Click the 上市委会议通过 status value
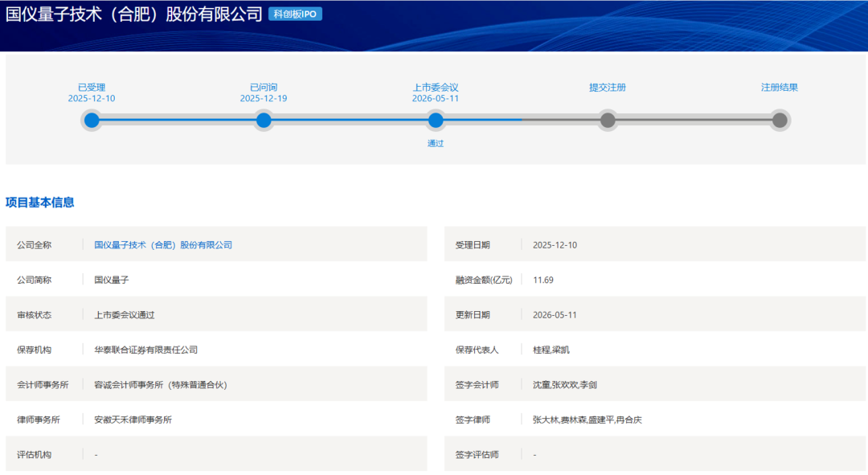This screenshot has height=475, width=868. coord(124,315)
